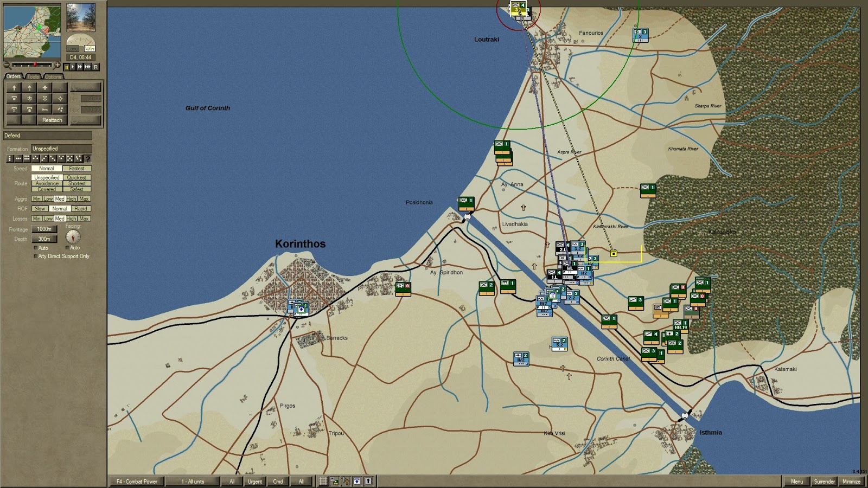Click the terrain photo thumbnail
The height and width of the screenshot is (488, 868).
[x=81, y=18]
